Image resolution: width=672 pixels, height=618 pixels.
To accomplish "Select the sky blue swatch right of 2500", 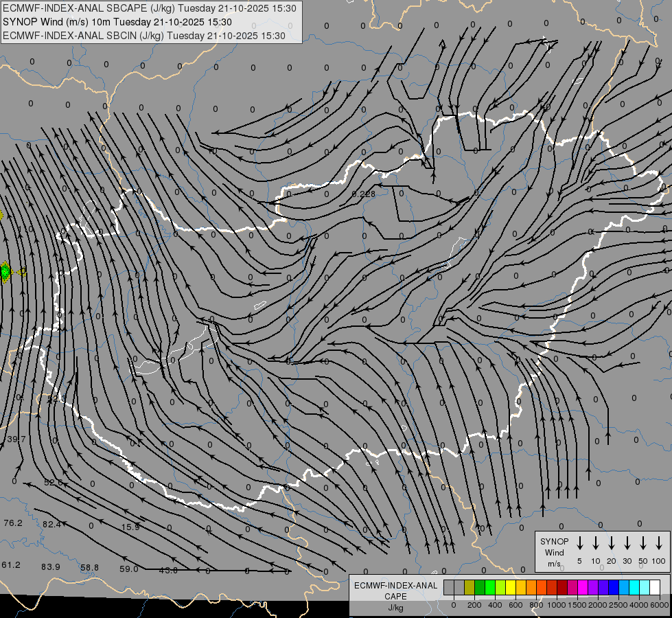I will (625, 587).
